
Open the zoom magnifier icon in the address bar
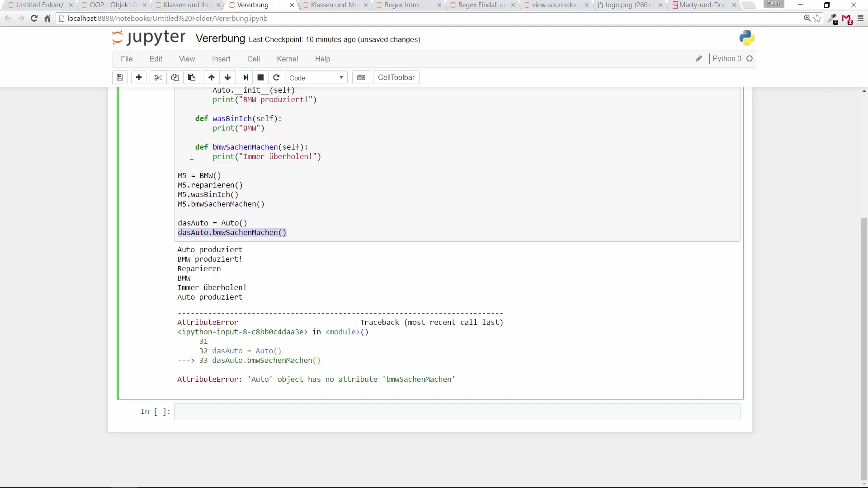pyautogui.click(x=807, y=19)
